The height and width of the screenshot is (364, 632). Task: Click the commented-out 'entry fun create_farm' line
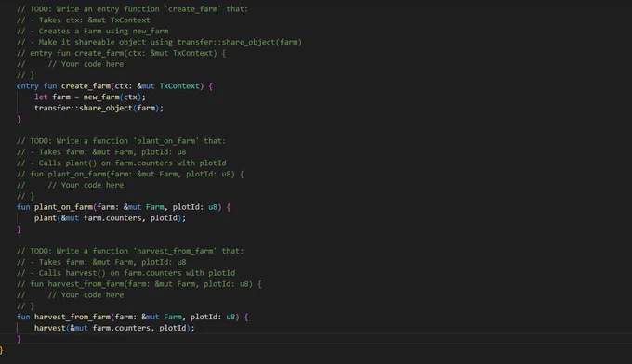pyautogui.click(x=121, y=53)
